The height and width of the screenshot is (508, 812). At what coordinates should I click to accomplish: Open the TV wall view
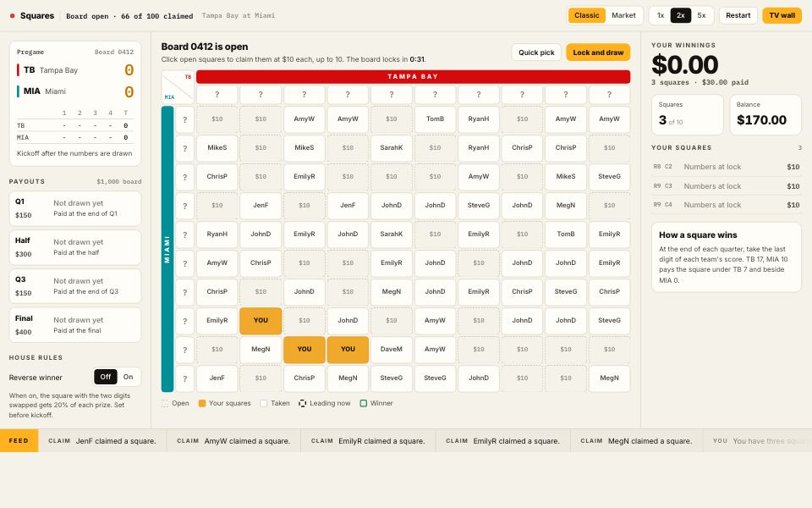[x=782, y=15]
